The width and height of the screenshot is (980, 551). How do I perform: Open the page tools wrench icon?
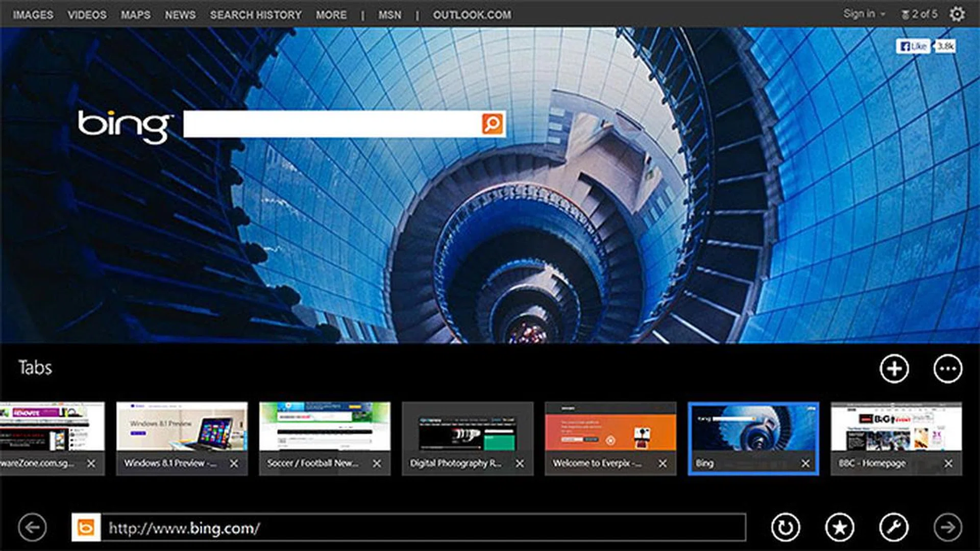tap(894, 528)
